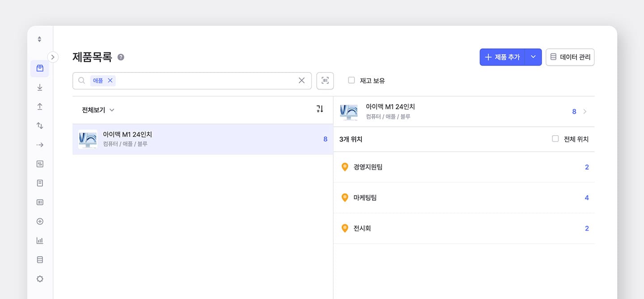Click the quantity 4 for 마케팅팀
644x299 pixels.
[587, 198]
